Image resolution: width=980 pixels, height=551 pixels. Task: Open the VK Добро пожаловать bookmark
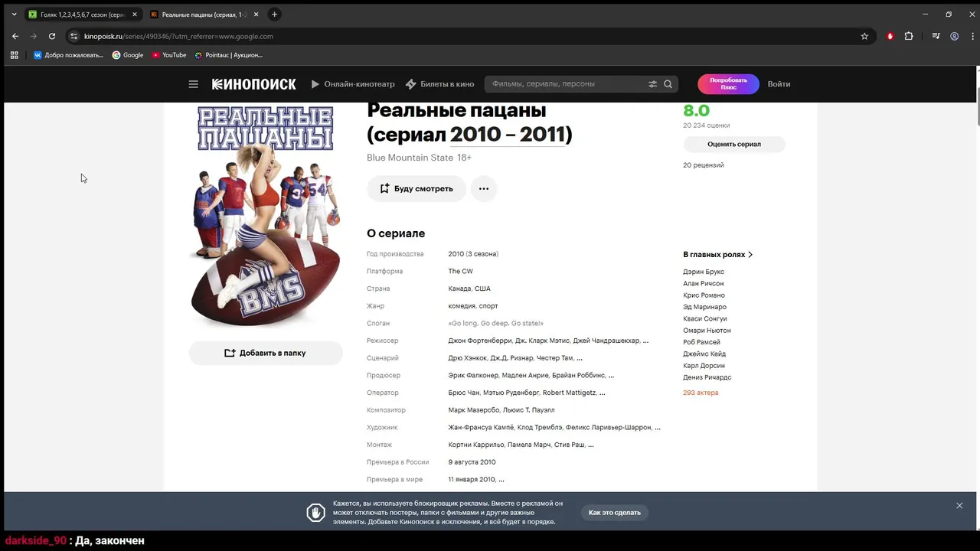pyautogui.click(x=68, y=55)
